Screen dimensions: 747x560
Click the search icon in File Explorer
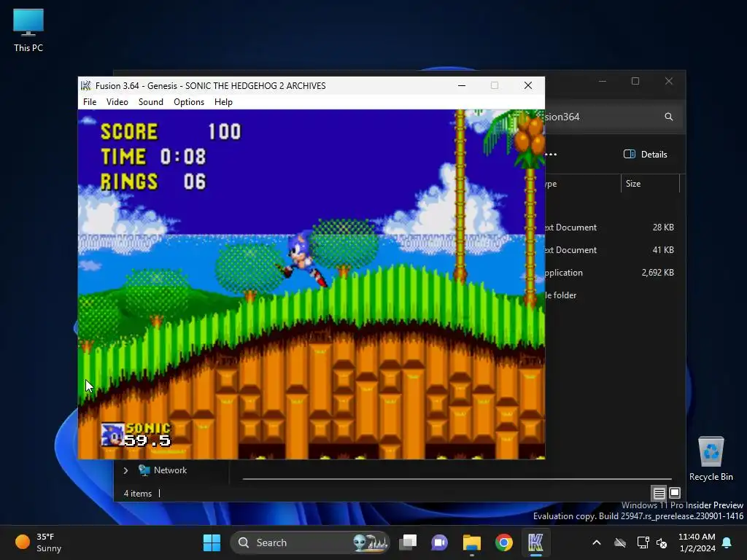click(669, 117)
